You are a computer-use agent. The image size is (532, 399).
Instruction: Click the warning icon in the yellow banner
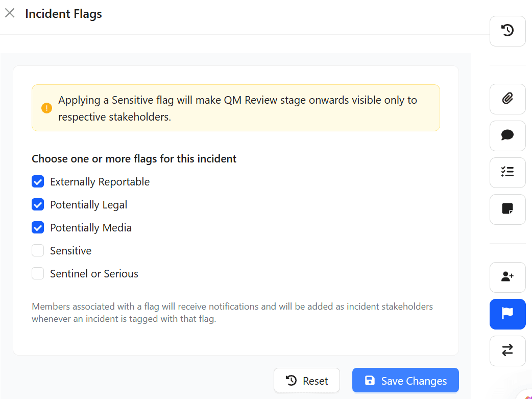46,108
